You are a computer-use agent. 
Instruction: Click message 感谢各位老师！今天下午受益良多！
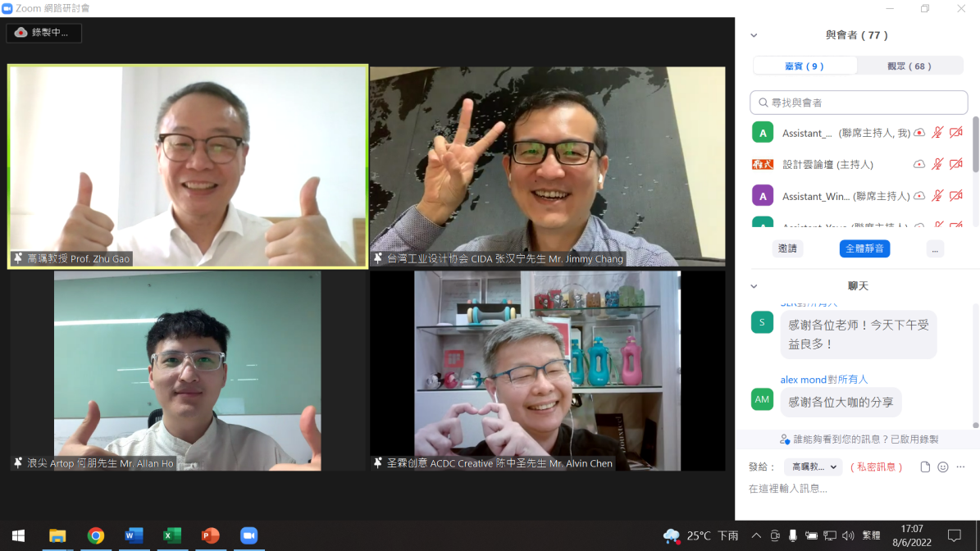pyautogui.click(x=858, y=335)
